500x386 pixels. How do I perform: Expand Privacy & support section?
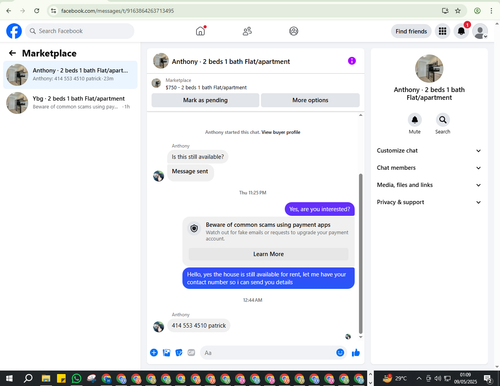coord(429,202)
